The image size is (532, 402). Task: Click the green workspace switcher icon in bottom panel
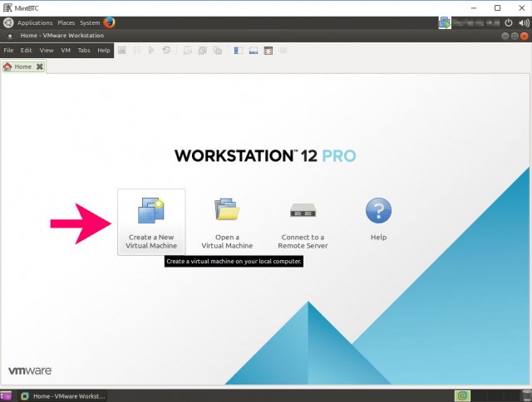click(462, 395)
